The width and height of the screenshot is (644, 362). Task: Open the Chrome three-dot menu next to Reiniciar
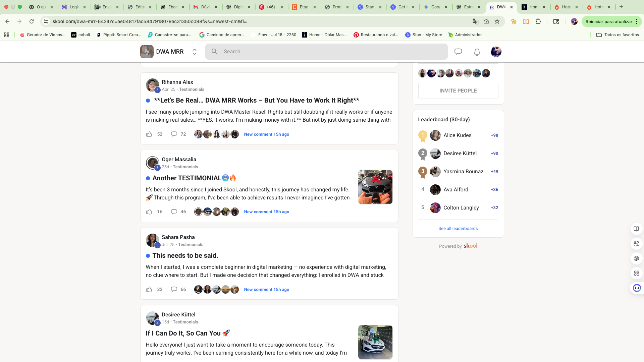[637, 21]
